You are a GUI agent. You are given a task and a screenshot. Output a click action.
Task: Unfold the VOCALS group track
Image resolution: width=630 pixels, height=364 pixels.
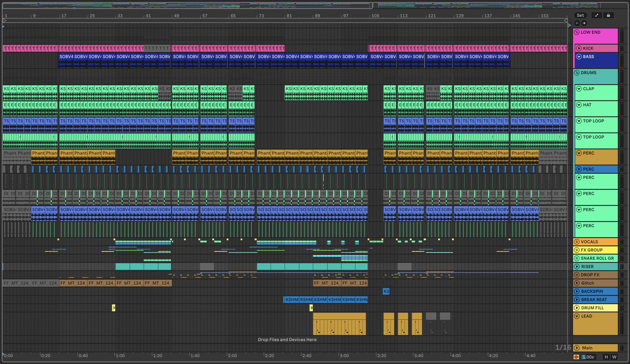tap(577, 242)
